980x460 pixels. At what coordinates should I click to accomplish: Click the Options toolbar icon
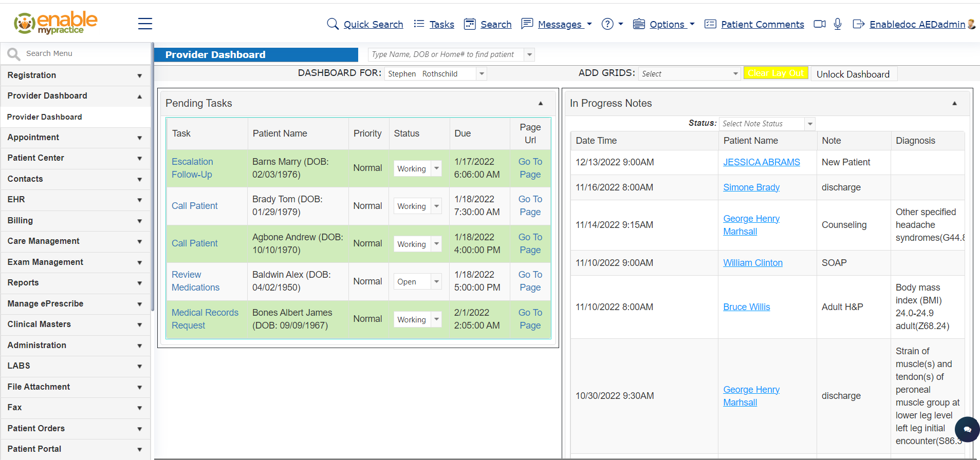pos(639,24)
